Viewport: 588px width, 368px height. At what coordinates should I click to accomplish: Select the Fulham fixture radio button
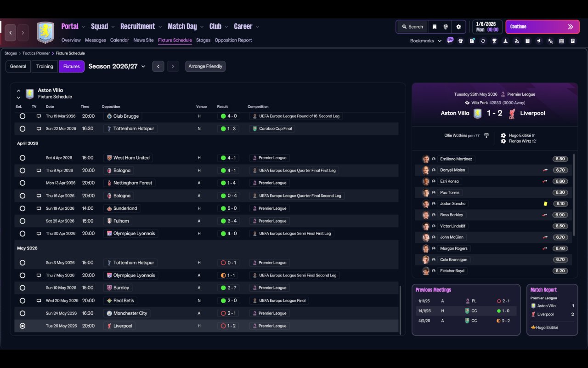click(x=22, y=221)
